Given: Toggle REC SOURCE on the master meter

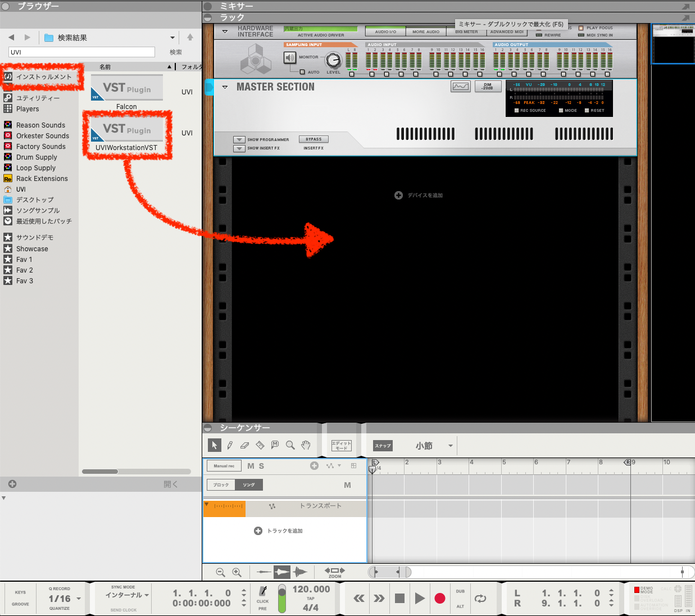Looking at the screenshot, I should (517, 111).
